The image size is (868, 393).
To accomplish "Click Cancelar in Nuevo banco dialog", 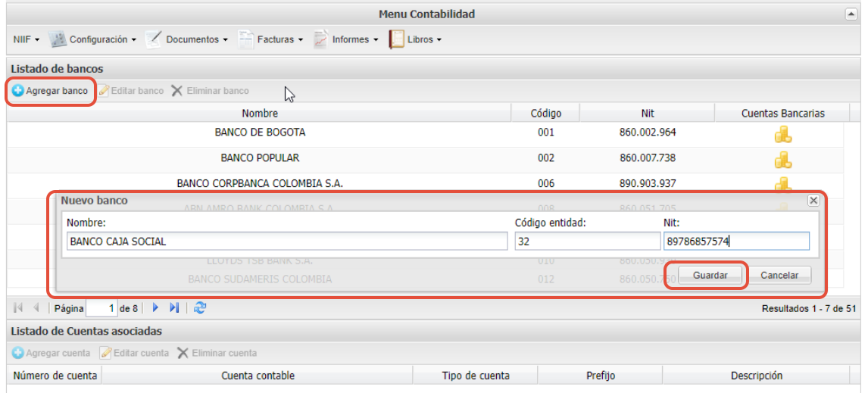I will 779,276.
